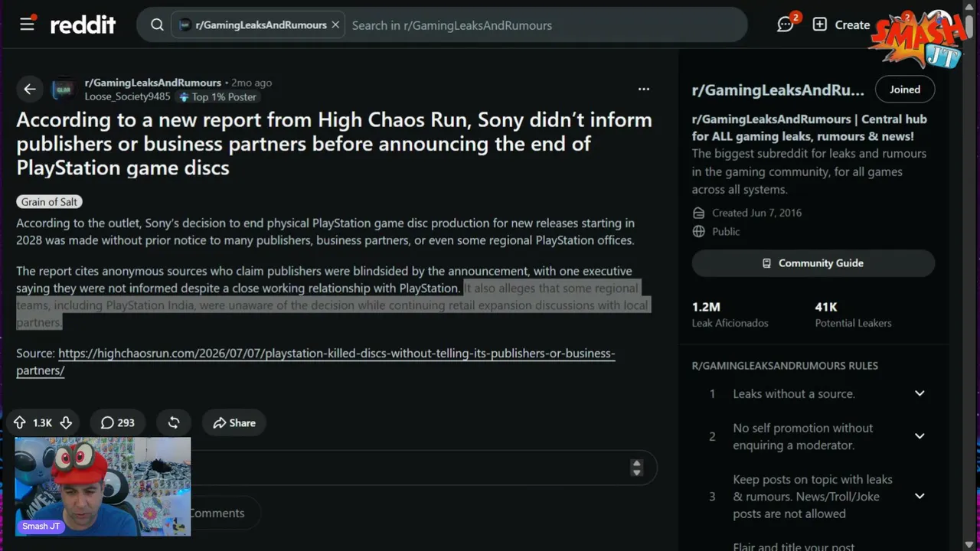Open the Community Guide
The image size is (980, 551).
[x=813, y=263]
